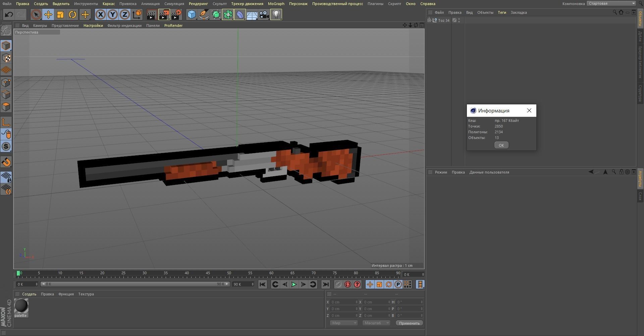Click the green MoGraph array icon

228,14
